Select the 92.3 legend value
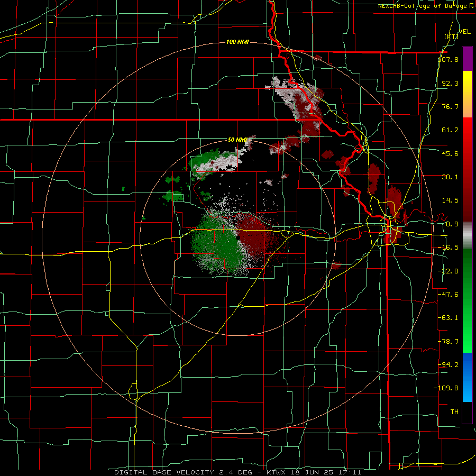The width and height of the screenshot is (476, 476). (x=450, y=83)
